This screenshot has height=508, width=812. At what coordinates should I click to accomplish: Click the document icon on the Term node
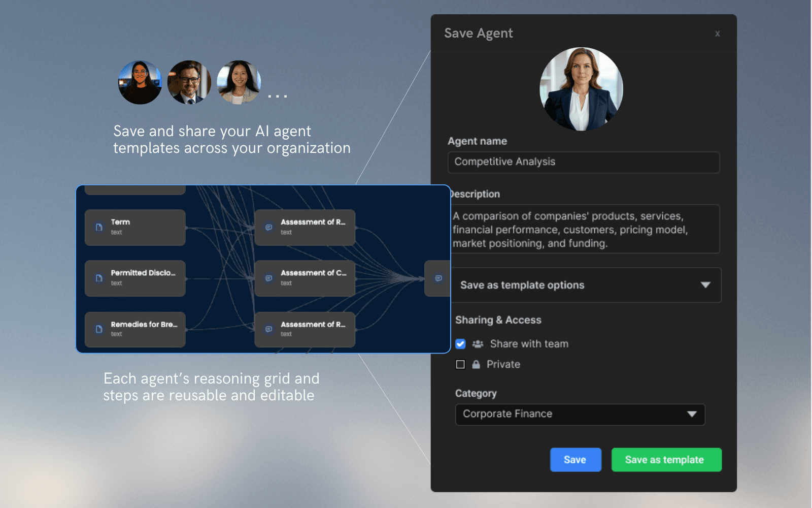98,227
